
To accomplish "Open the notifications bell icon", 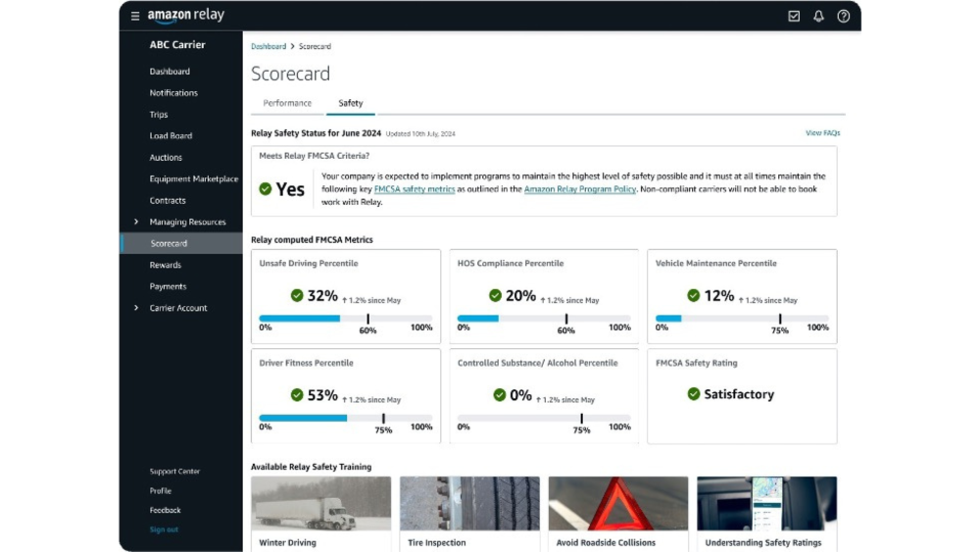I will pos(818,16).
